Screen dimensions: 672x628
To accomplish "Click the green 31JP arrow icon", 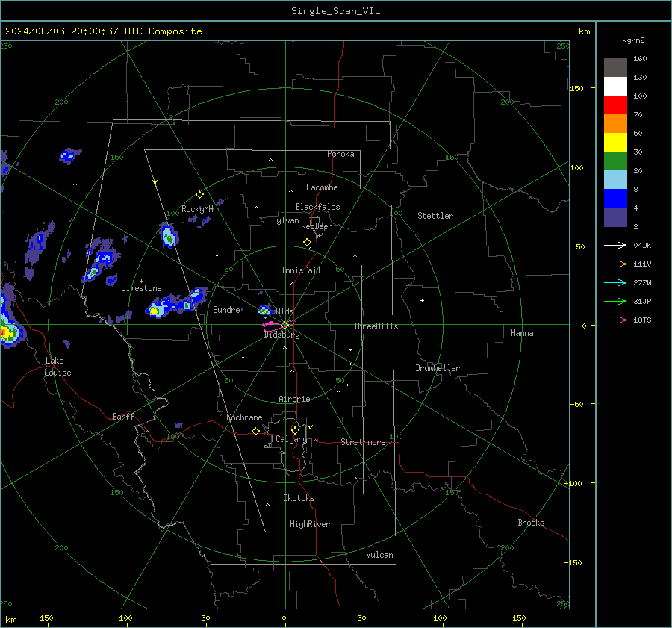I will point(615,302).
